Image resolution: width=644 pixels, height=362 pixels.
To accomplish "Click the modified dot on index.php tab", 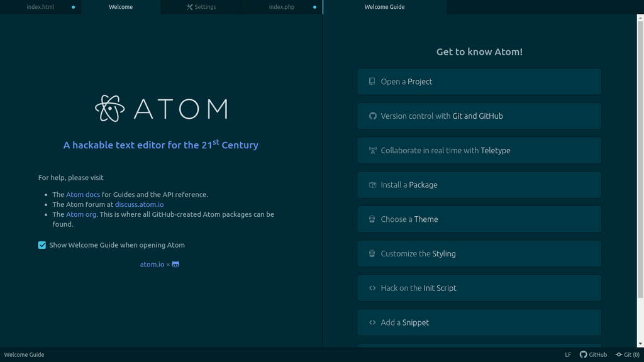I will tap(314, 7).
